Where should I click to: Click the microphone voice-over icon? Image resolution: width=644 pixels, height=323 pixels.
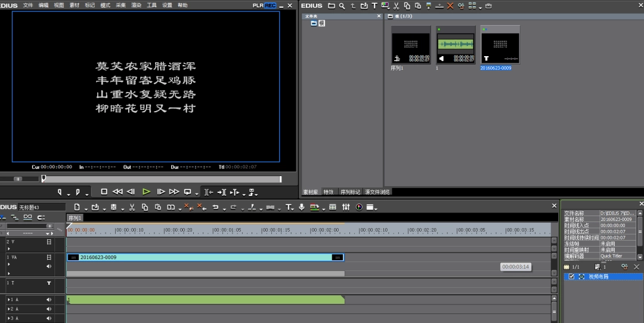click(x=302, y=207)
